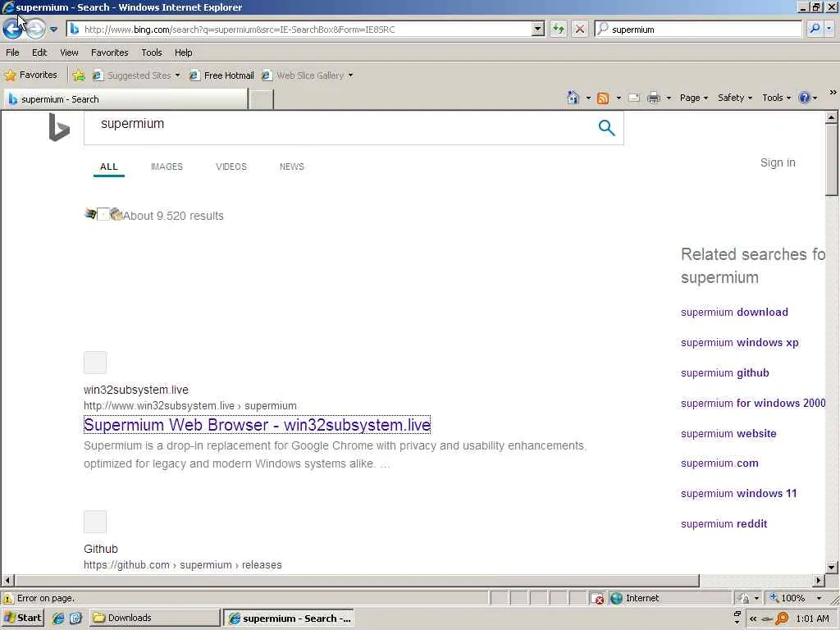Viewport: 840px width, 630px height.
Task: Click the horizontal scrollbar right arrow
Action: (x=818, y=580)
